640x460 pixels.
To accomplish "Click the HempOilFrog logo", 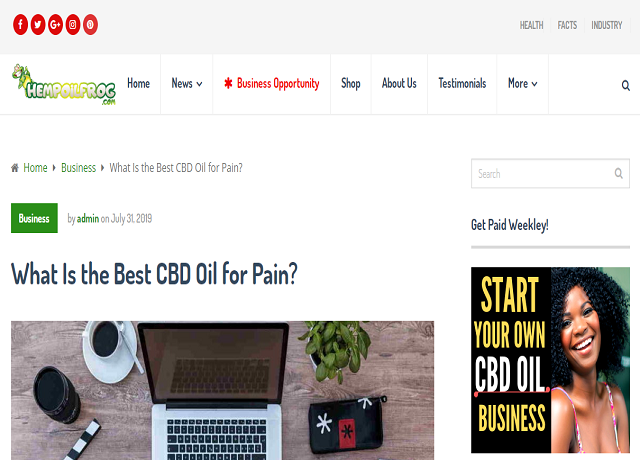I will point(64,84).
